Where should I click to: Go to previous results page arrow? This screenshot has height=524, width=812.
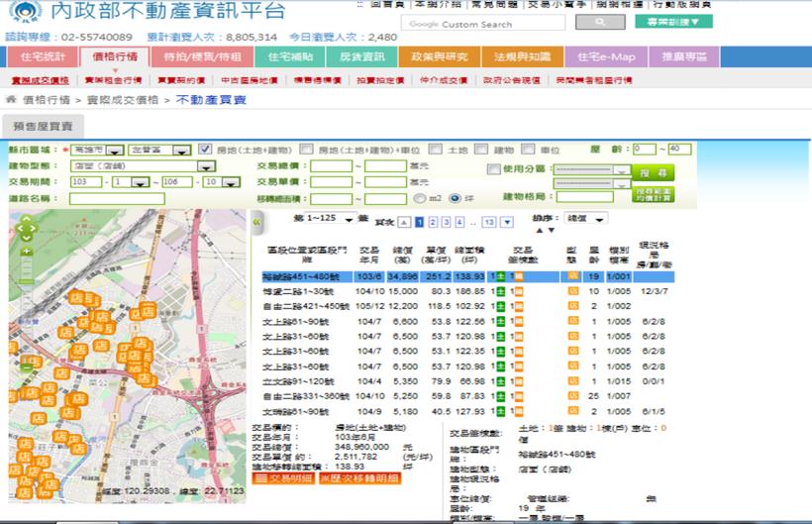404,222
